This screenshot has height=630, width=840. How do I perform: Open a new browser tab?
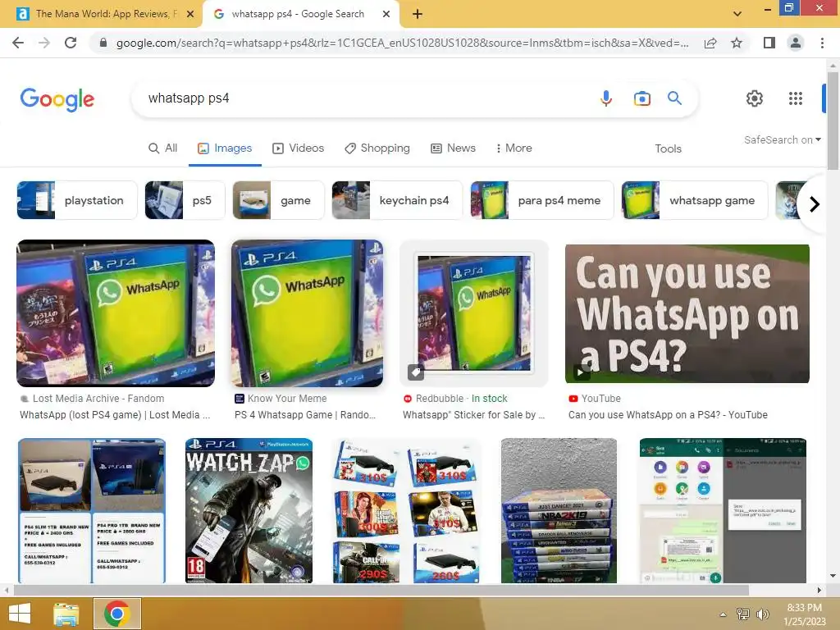coord(418,15)
